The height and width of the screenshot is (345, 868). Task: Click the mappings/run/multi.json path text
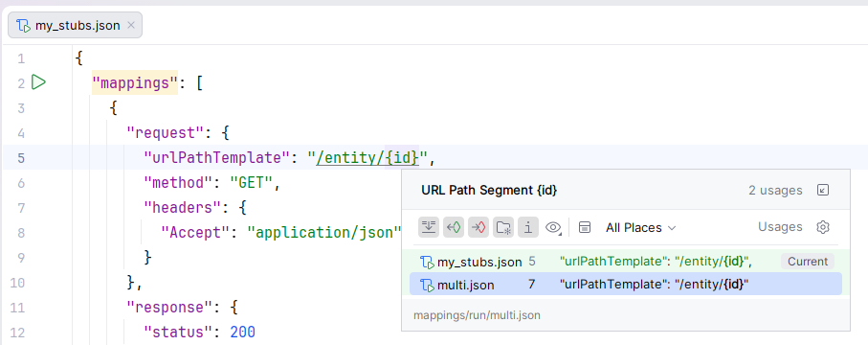477,315
